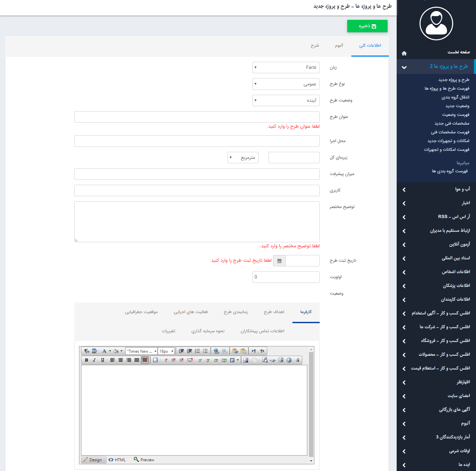Click the user avatar profile icon

click(436, 24)
